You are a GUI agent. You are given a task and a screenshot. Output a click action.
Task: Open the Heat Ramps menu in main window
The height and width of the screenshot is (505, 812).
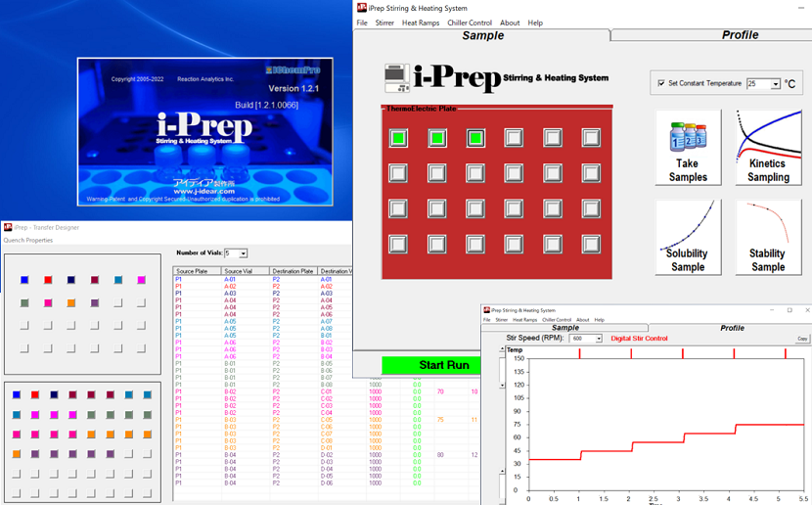(421, 23)
